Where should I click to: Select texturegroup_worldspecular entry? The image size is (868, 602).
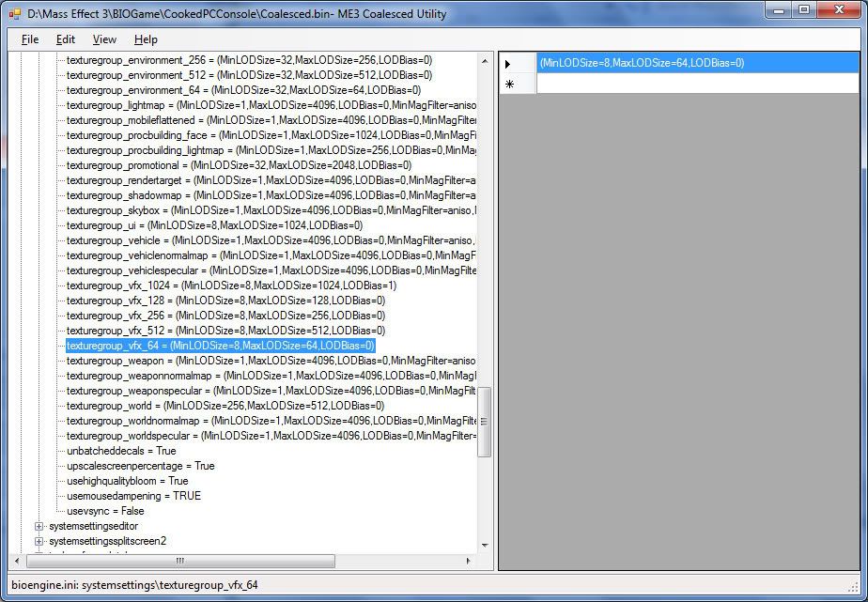(x=271, y=436)
